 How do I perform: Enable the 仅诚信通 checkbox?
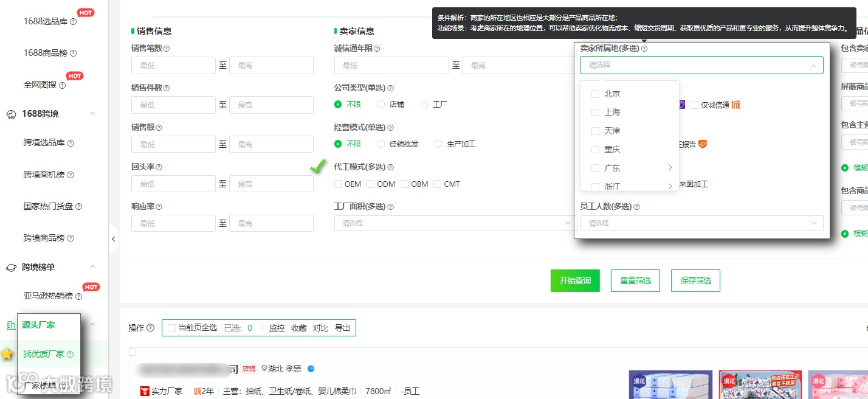coord(694,105)
